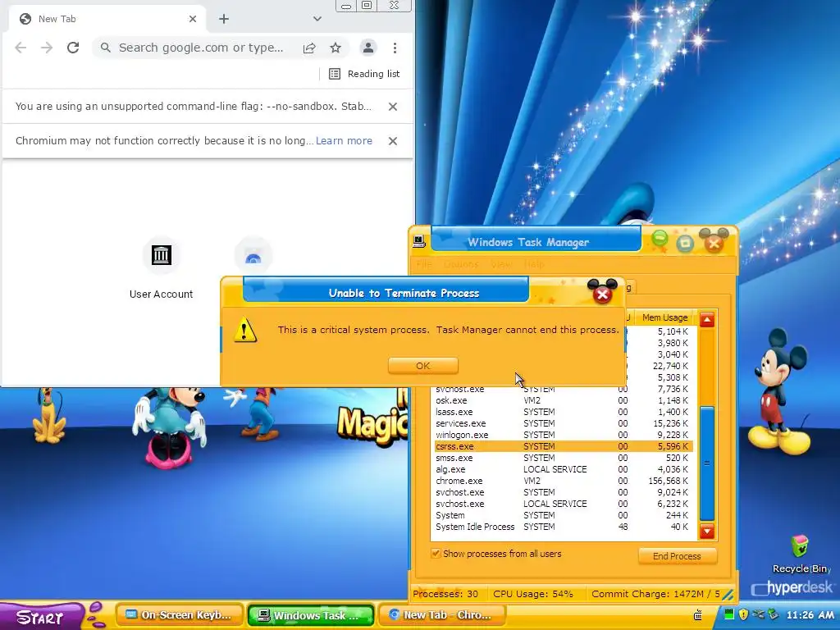Click the safely remove hardware tray icon
Viewport: 840px width, 630px height.
(773, 614)
